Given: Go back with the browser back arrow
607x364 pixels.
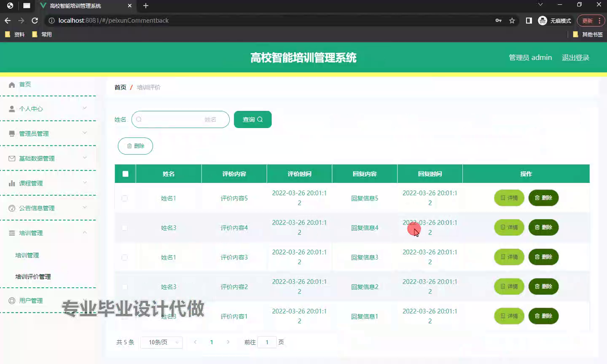Looking at the screenshot, I should point(8,20).
